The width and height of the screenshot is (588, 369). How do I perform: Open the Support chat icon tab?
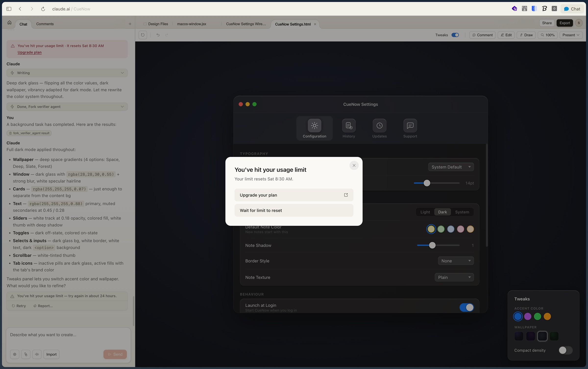coord(410,128)
